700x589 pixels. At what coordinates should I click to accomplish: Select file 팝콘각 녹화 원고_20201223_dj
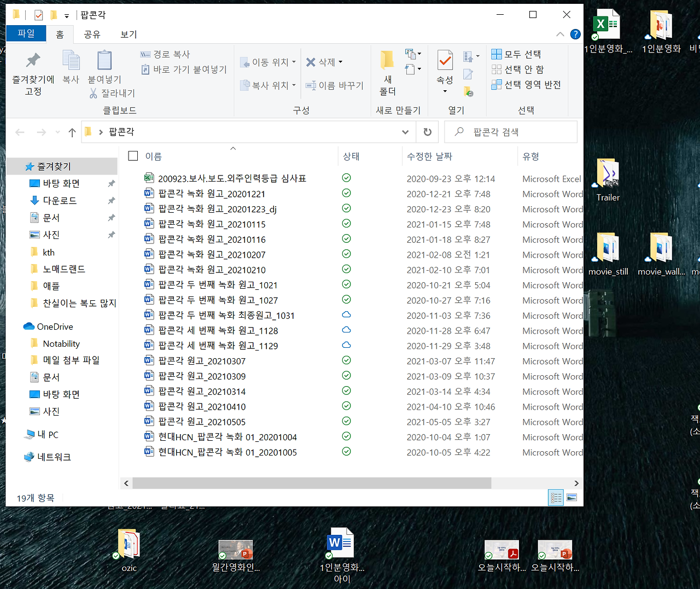tap(217, 209)
